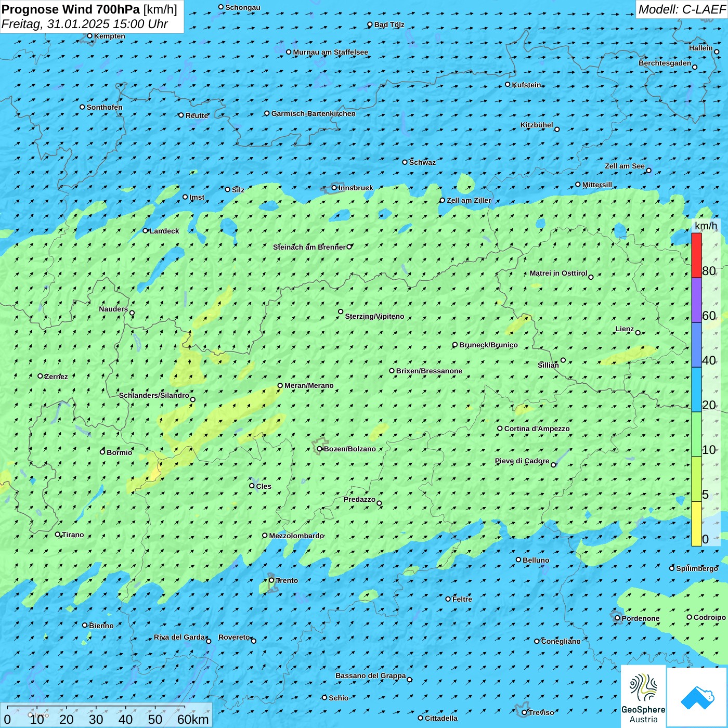Click the 'Bienno' label

pyautogui.click(x=101, y=626)
